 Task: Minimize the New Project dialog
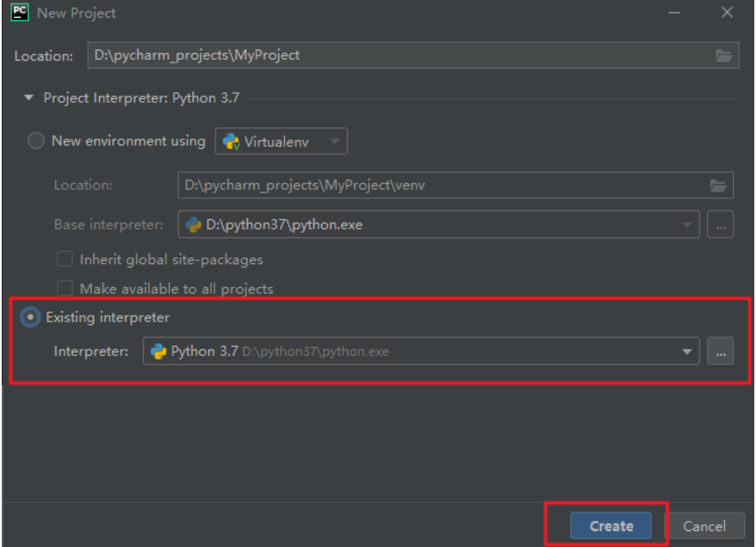pos(674,13)
